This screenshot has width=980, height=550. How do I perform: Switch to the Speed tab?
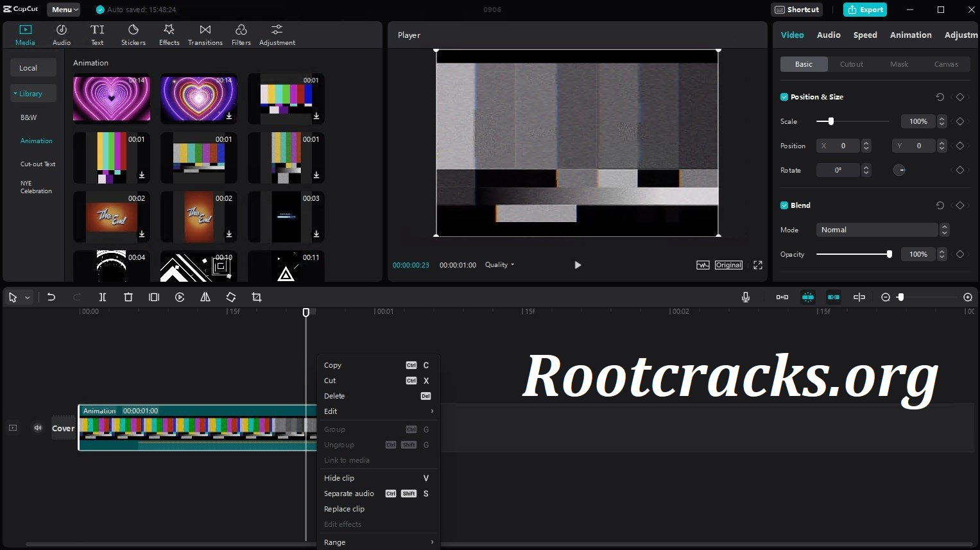865,35
